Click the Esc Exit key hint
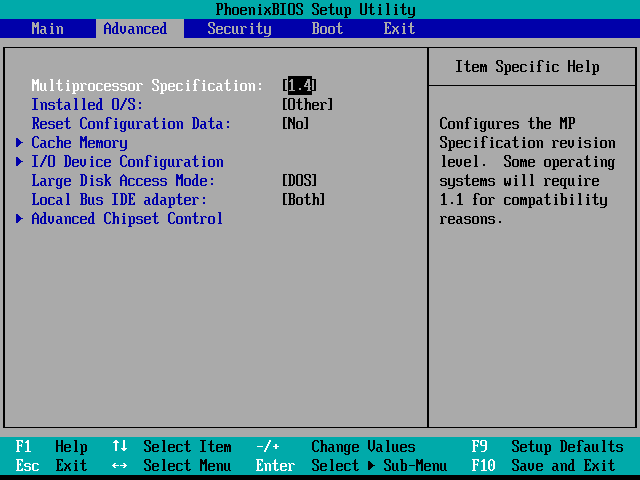The height and width of the screenshot is (480, 640). tap(51, 465)
